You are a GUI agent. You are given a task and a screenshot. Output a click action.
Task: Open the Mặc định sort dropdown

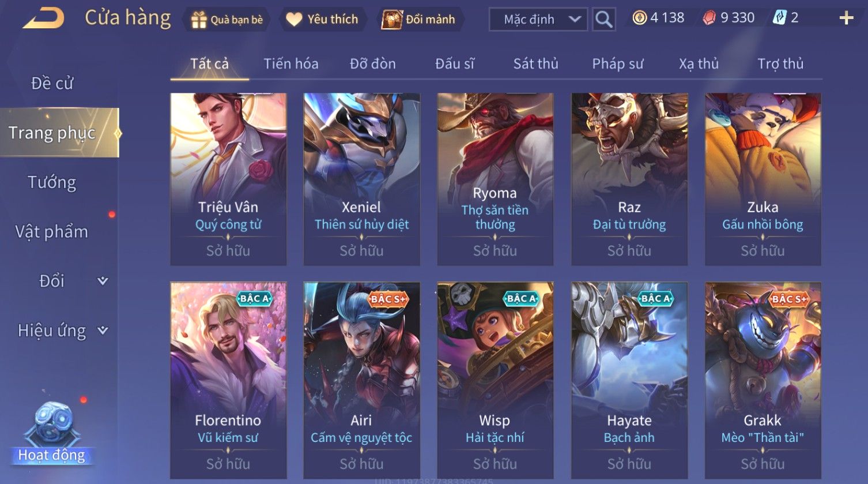pyautogui.click(x=538, y=19)
